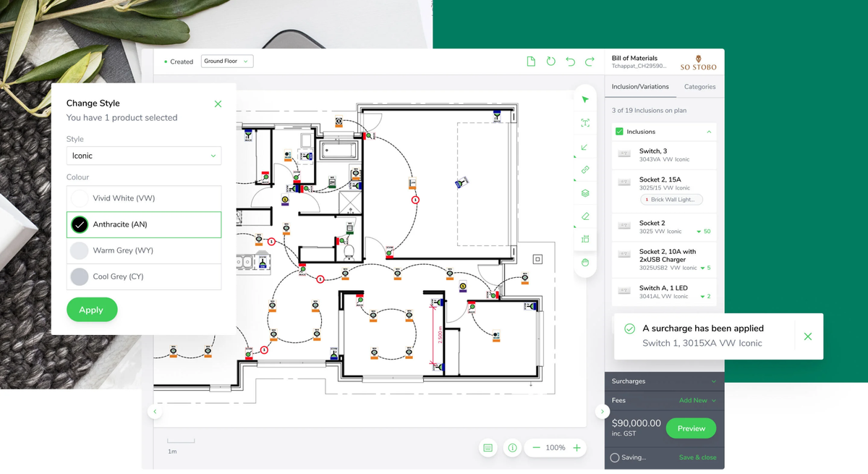Expand the Surcharges section
This screenshot has width=868, height=474.
(714, 381)
